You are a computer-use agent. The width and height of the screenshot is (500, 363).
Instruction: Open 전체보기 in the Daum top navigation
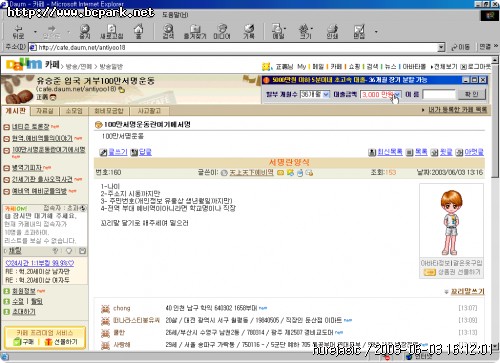coord(445,67)
